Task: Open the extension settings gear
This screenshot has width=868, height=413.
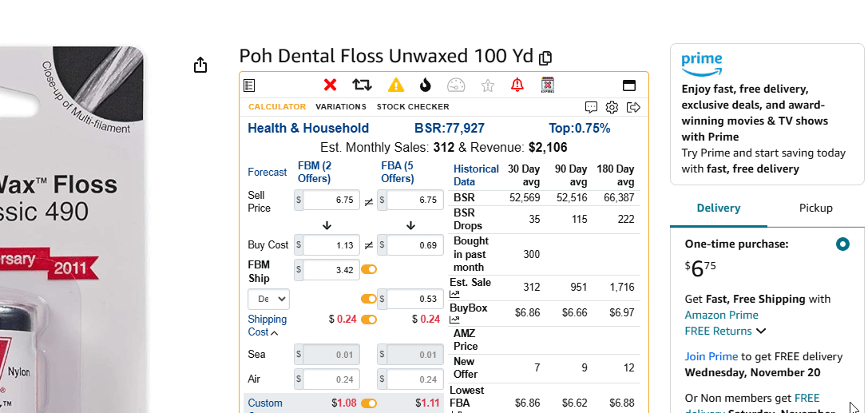Action: 612,107
